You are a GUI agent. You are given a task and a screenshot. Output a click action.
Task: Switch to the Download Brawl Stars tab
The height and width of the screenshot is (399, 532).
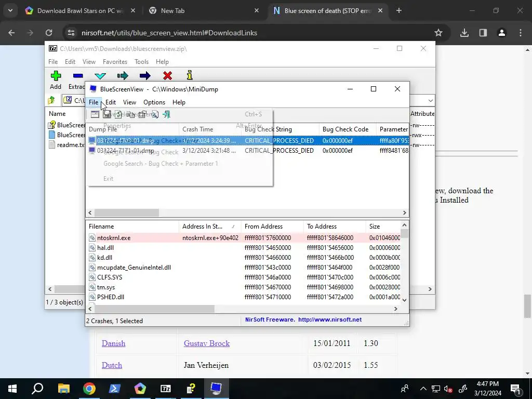81,10
